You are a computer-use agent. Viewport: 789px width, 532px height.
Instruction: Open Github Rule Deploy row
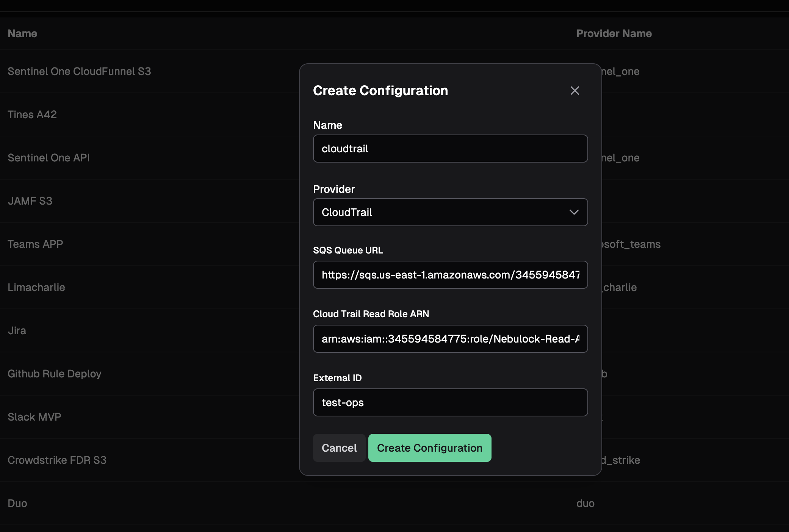(55, 374)
